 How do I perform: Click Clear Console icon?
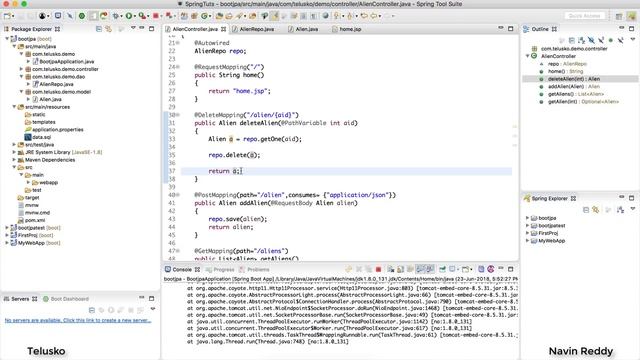[x=391, y=269]
